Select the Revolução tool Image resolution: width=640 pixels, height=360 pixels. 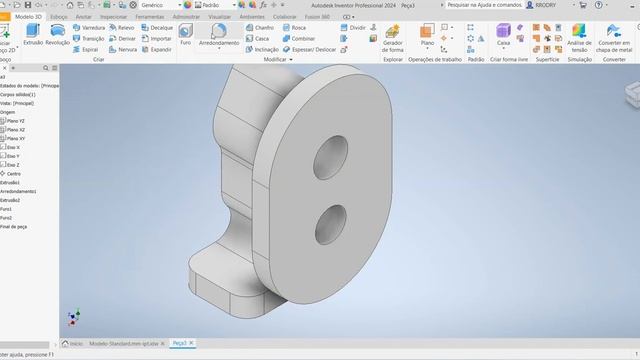click(x=58, y=34)
